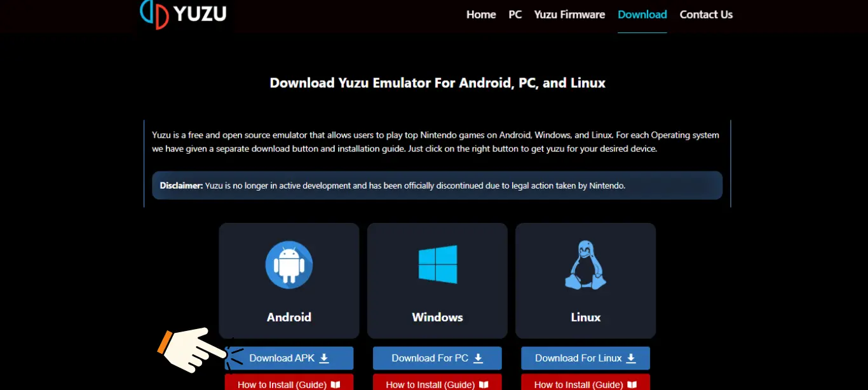Screen dimensions: 868x390
Task: Open the Android How to Install guide
Action: pyautogui.click(x=289, y=384)
